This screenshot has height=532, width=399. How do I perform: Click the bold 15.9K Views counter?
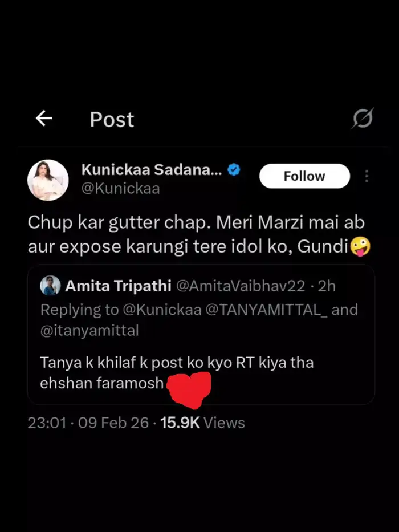(179, 423)
